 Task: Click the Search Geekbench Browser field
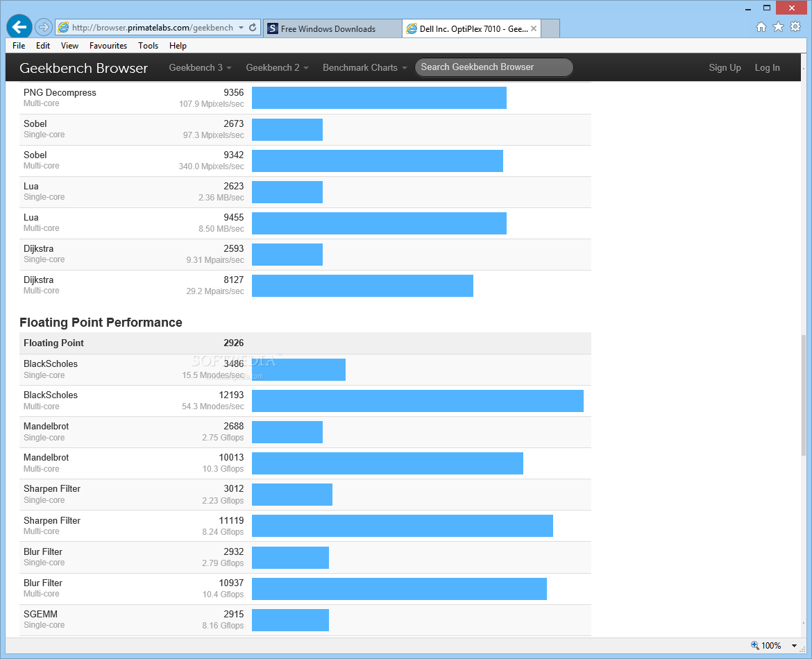tap(493, 67)
